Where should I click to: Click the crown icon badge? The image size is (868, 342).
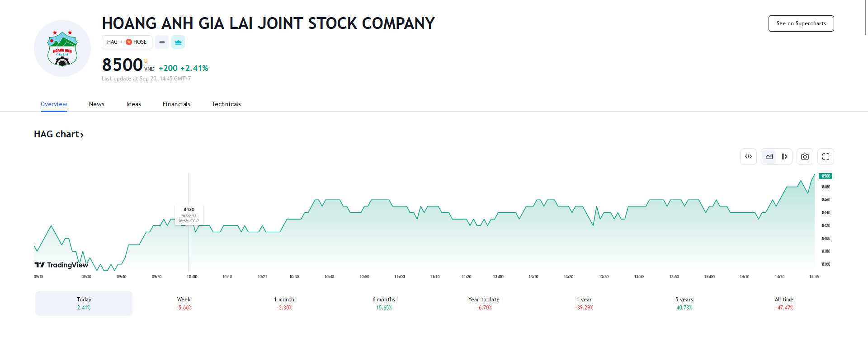click(x=178, y=42)
